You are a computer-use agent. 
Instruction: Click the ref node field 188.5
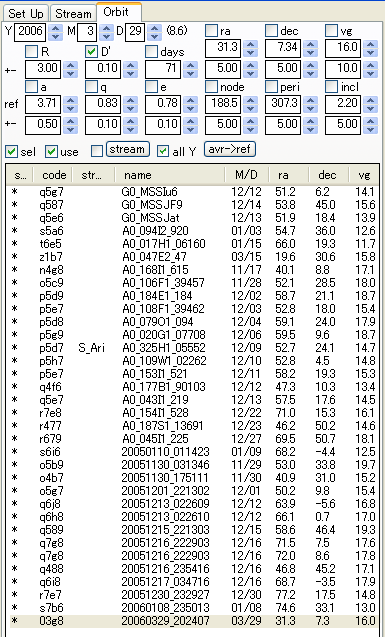(x=223, y=105)
